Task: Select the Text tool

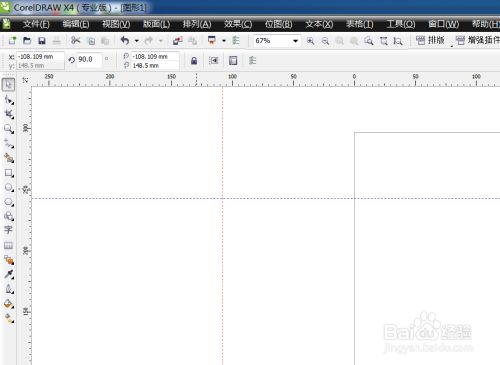Action: 8,230
